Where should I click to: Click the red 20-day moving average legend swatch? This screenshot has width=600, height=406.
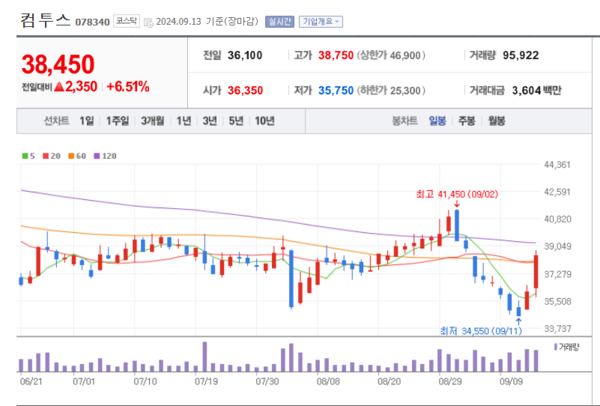coord(46,156)
